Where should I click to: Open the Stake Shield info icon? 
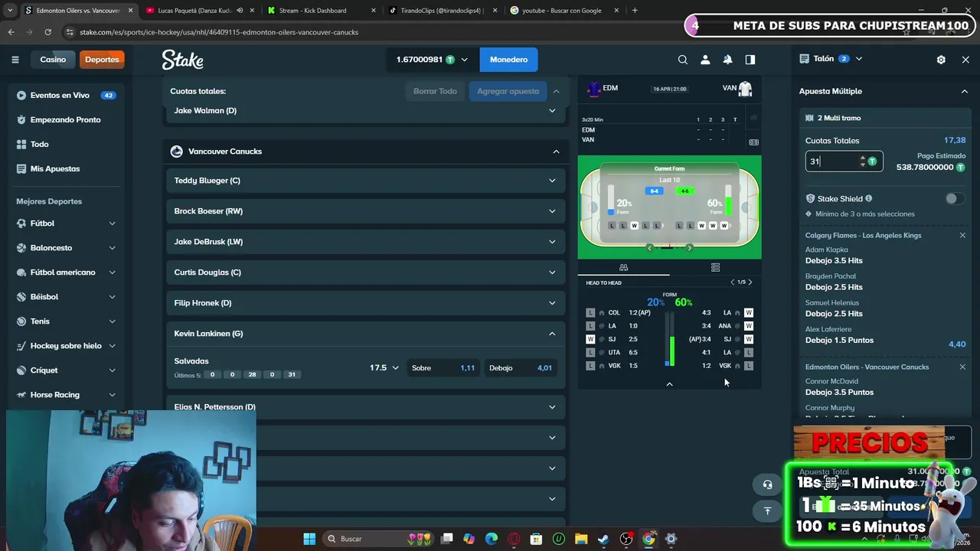point(868,198)
